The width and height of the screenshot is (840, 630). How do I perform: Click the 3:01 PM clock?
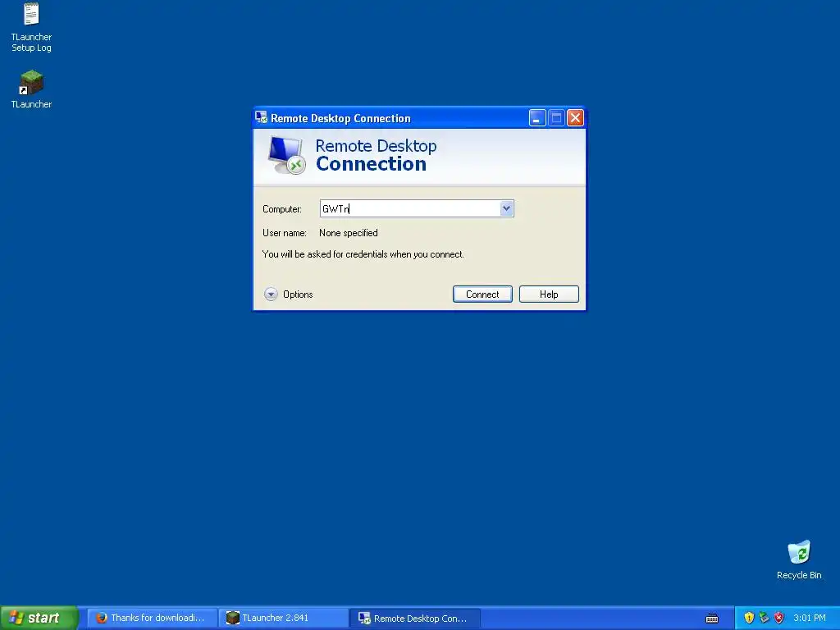point(810,618)
